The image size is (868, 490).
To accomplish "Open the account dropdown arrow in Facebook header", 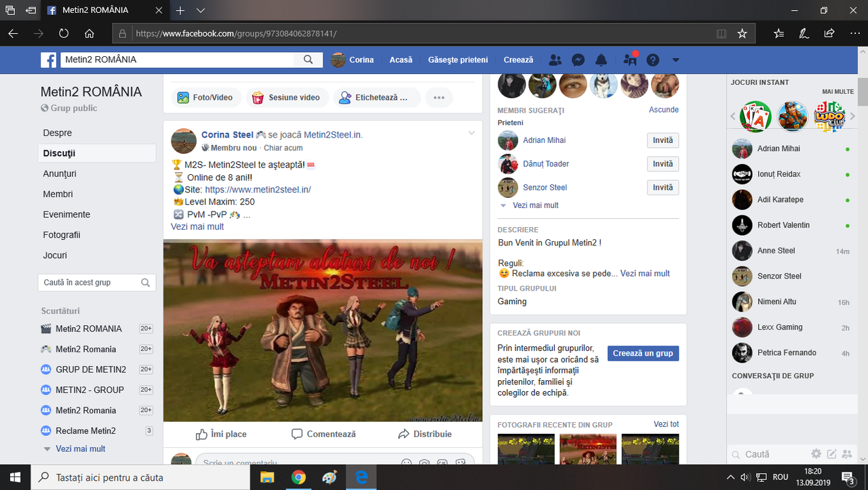I will (x=675, y=60).
